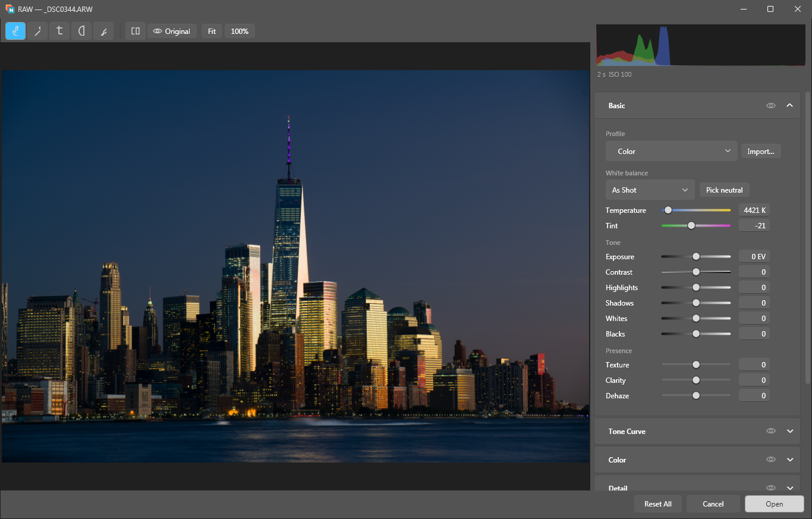Screen dimensions: 812x519
Task: Toggle visibility of Detail panel adjustments
Action: tap(771, 488)
